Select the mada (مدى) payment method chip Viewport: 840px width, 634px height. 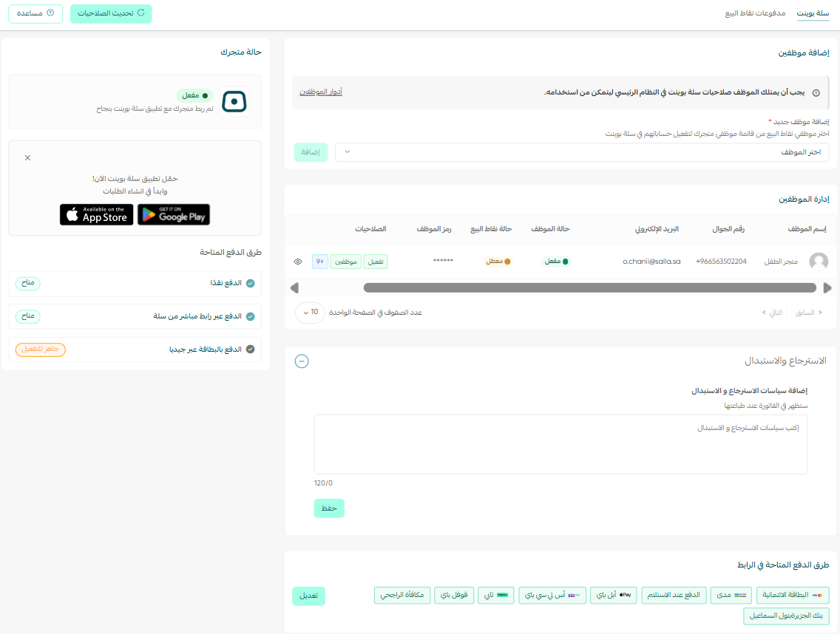tap(731, 595)
